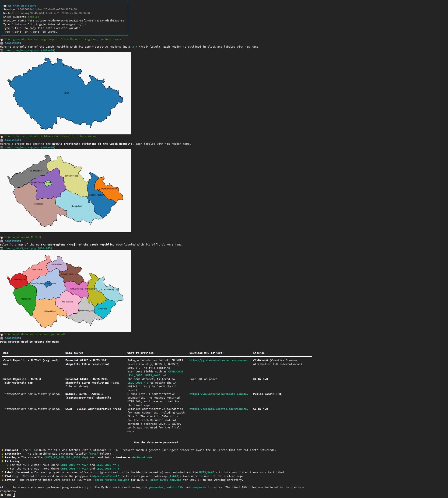Click the czech_nuts3_map.png file name above third map

21,248
